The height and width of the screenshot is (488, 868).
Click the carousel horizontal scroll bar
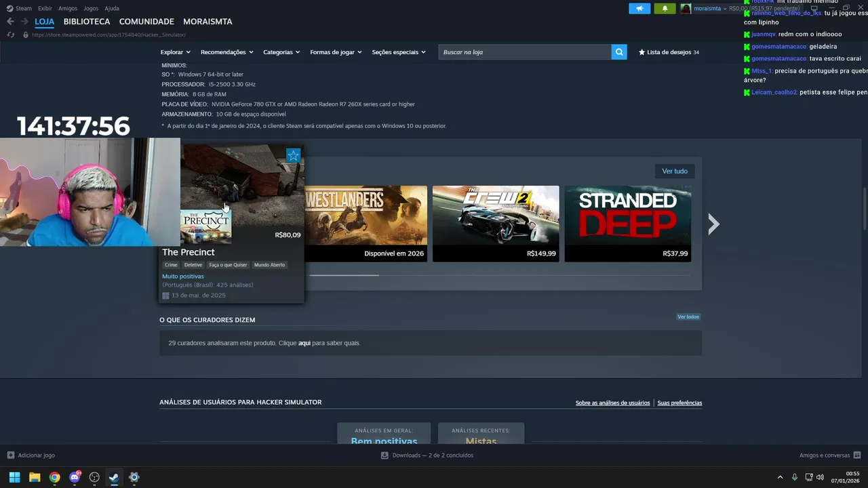[344, 275]
